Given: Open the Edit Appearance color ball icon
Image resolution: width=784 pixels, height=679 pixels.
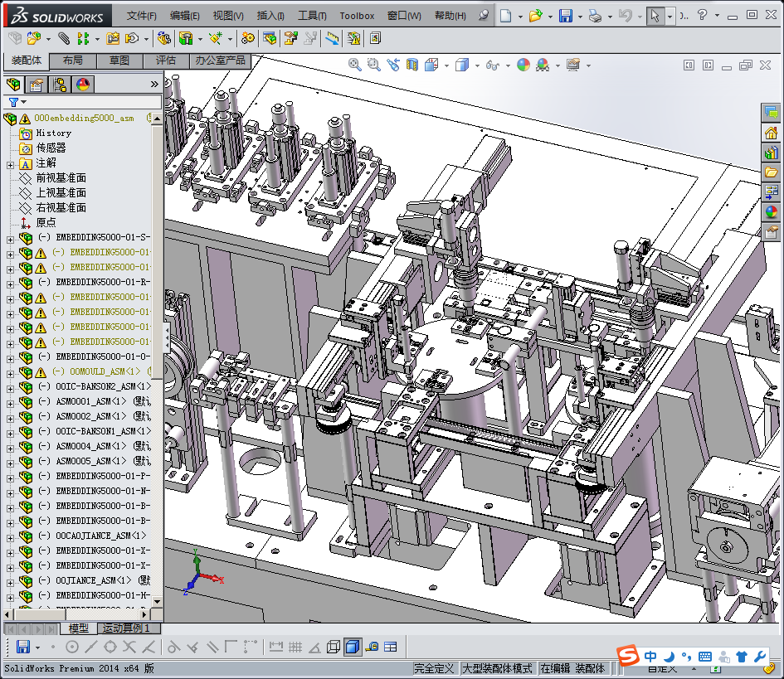Looking at the screenshot, I should coord(523,65).
